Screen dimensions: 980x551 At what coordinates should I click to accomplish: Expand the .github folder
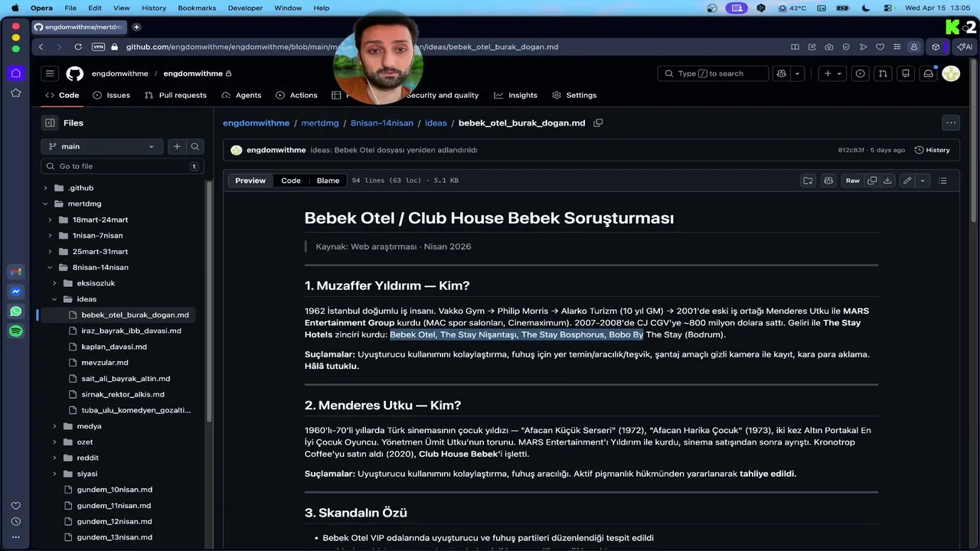[45, 188]
